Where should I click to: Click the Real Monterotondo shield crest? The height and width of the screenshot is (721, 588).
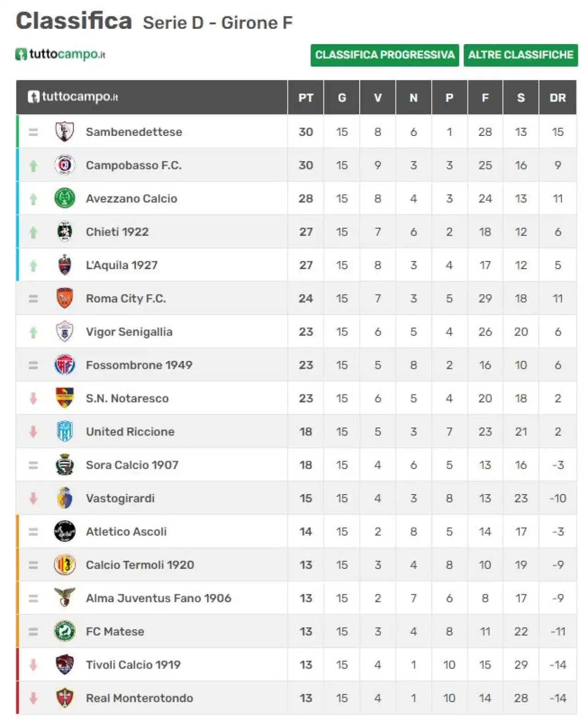(x=65, y=698)
